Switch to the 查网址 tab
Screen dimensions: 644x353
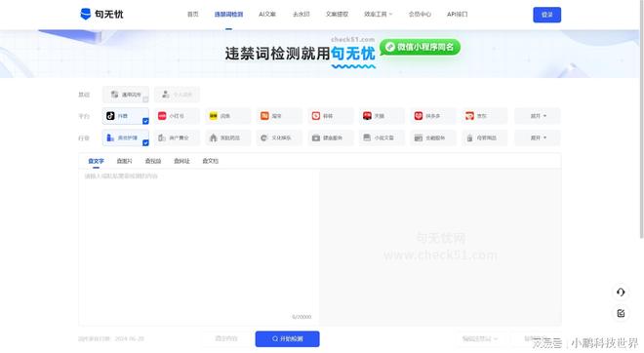[x=181, y=161]
